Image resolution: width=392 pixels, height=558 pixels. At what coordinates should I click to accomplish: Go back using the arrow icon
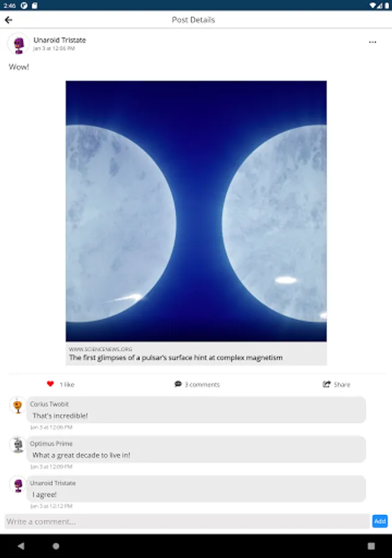pyautogui.click(x=9, y=20)
